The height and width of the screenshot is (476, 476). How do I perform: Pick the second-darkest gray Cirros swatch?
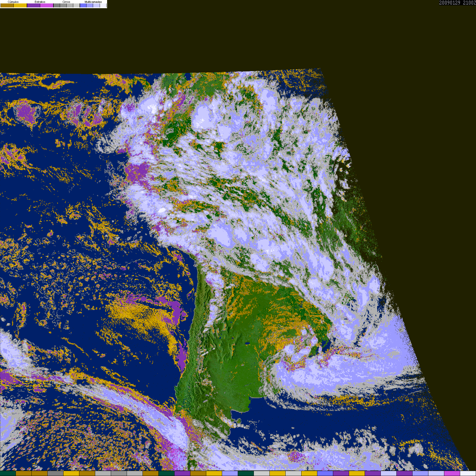(63, 5)
